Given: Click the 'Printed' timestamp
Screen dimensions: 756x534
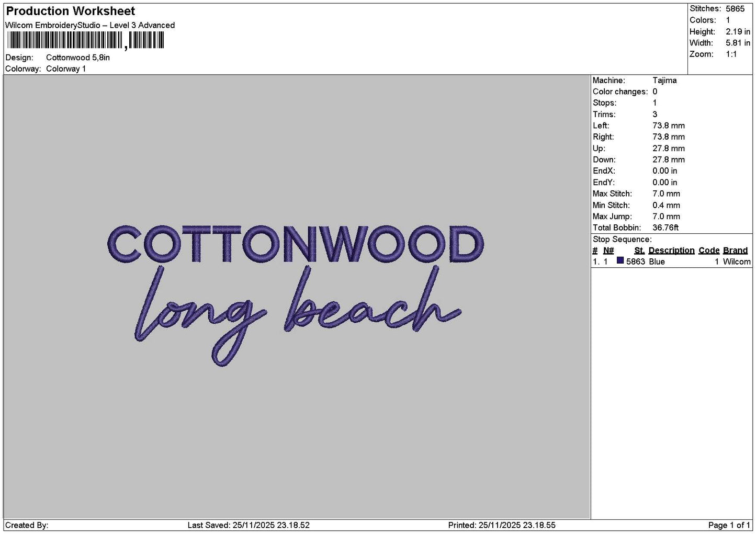Looking at the screenshot, I should [502, 525].
